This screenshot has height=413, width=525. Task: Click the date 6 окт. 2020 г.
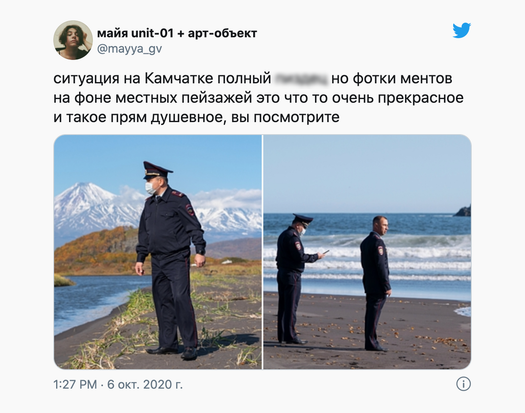point(145,384)
